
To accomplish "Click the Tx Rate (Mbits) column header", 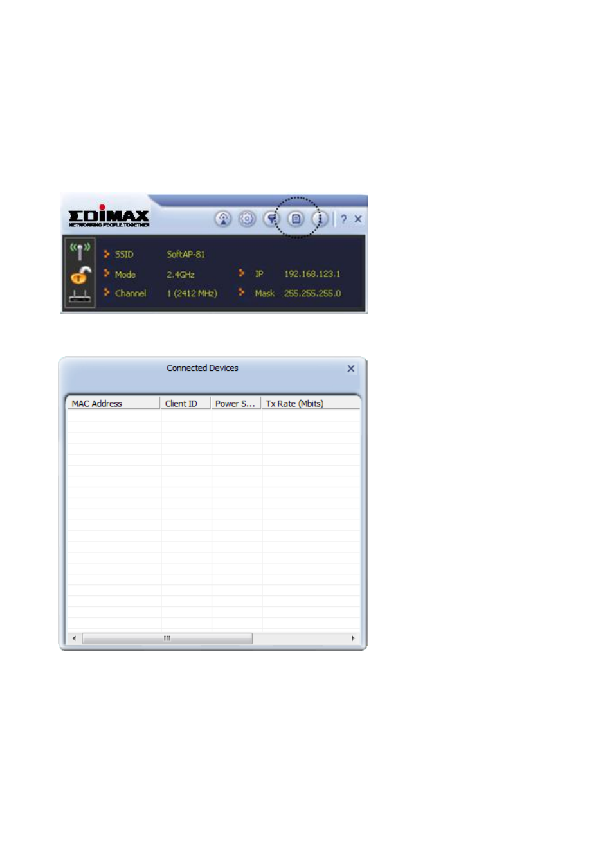I will [x=311, y=403].
